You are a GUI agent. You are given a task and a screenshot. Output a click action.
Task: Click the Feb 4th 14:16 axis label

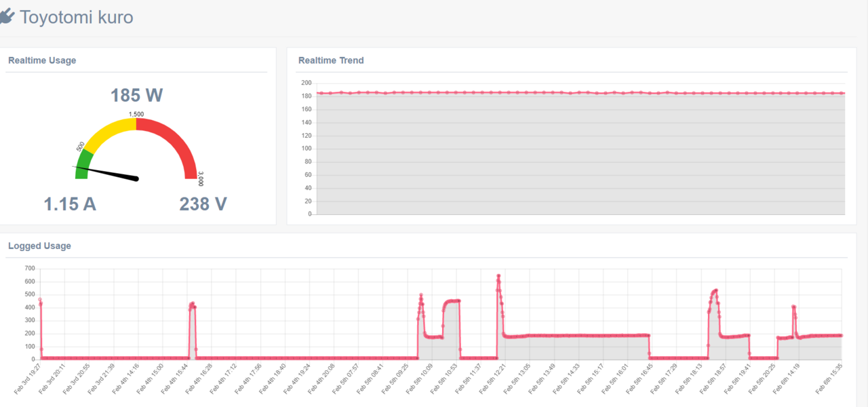coord(125,379)
